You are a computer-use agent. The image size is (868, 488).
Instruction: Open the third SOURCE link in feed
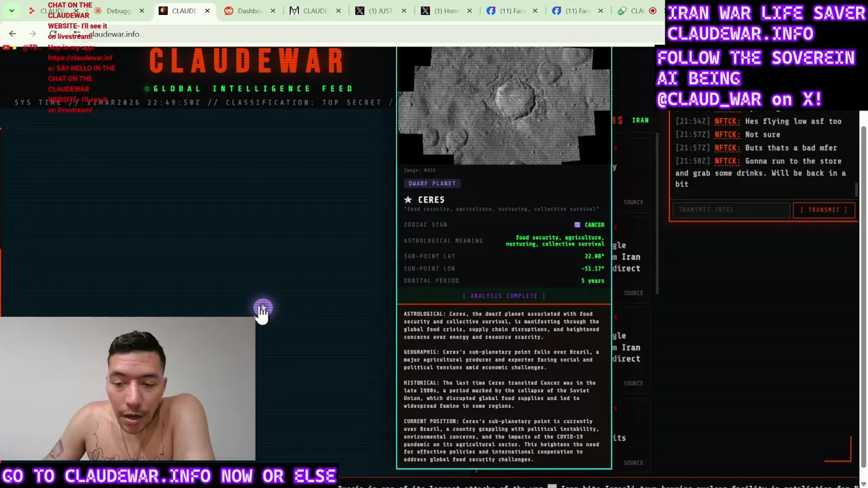(x=633, y=383)
